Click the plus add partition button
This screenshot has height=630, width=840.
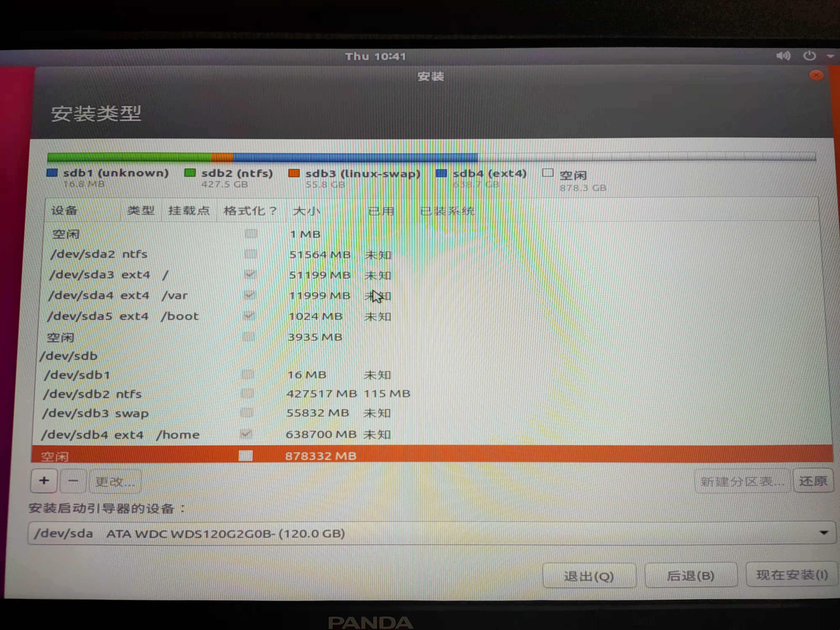pos(44,481)
